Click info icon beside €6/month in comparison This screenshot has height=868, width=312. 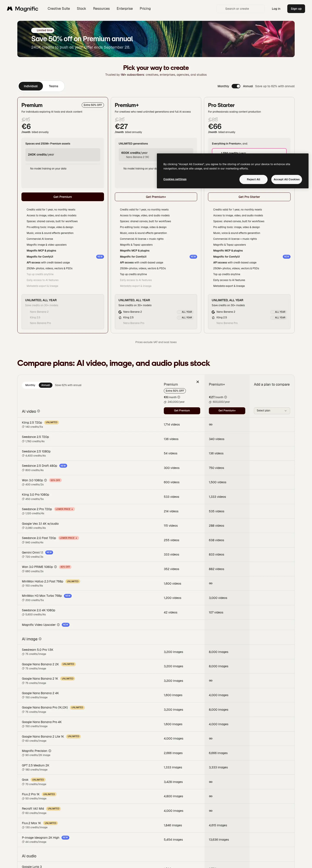179,397
